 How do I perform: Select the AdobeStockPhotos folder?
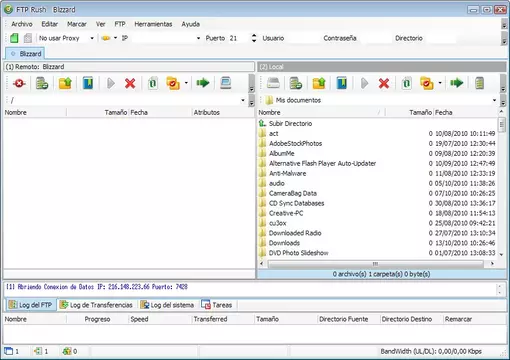[x=295, y=143]
